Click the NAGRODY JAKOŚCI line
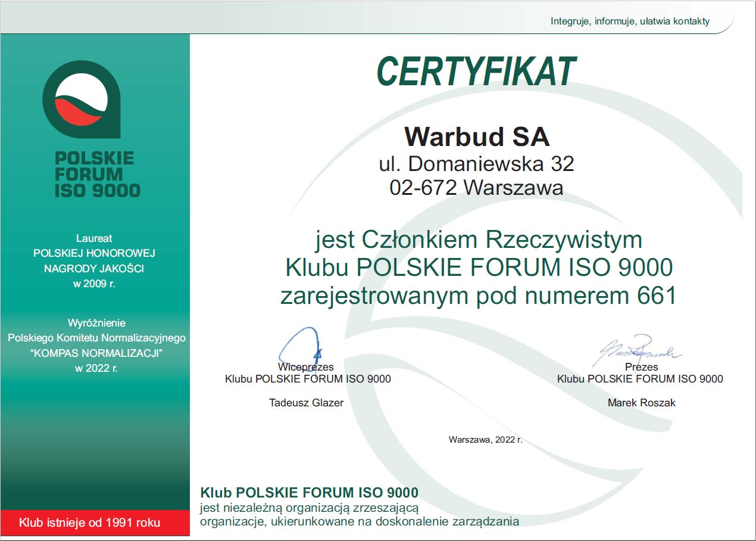 click(94, 269)
